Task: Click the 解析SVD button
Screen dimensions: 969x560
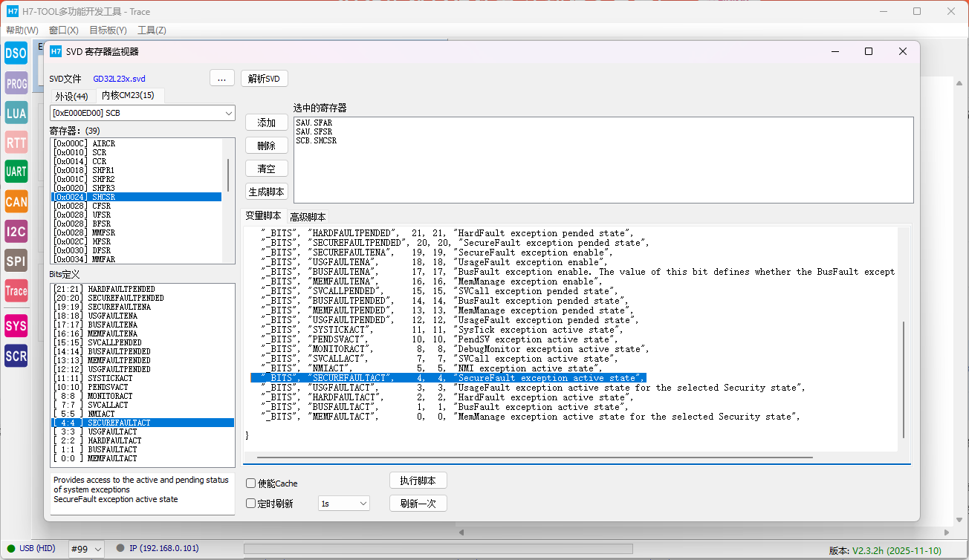Action: point(264,79)
